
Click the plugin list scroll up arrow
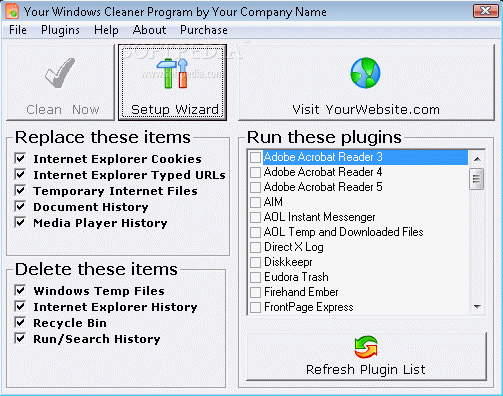pos(477,159)
